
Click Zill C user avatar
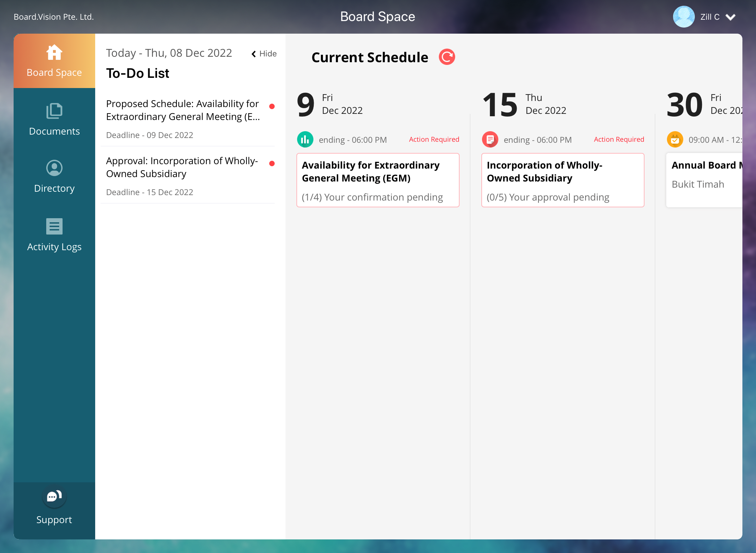(684, 17)
